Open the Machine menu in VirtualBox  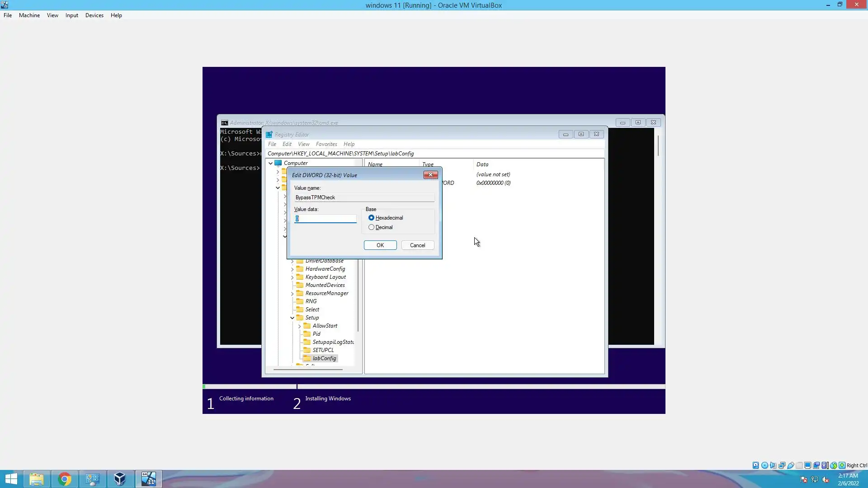click(x=29, y=15)
